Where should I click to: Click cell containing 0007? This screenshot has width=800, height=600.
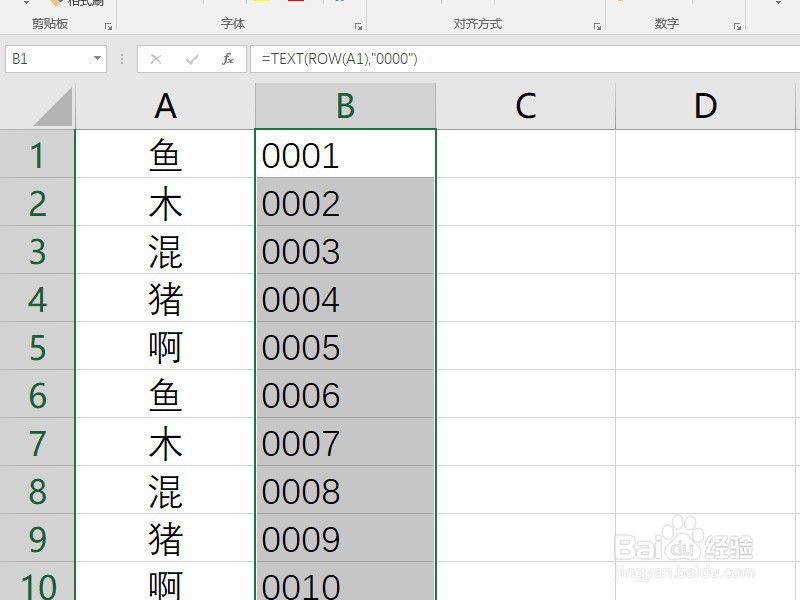345,442
